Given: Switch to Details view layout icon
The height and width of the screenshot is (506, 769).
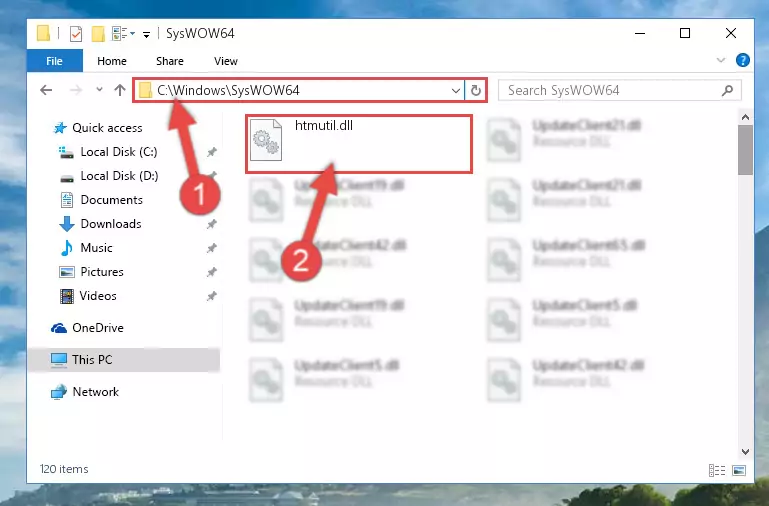Looking at the screenshot, I should coord(717,471).
